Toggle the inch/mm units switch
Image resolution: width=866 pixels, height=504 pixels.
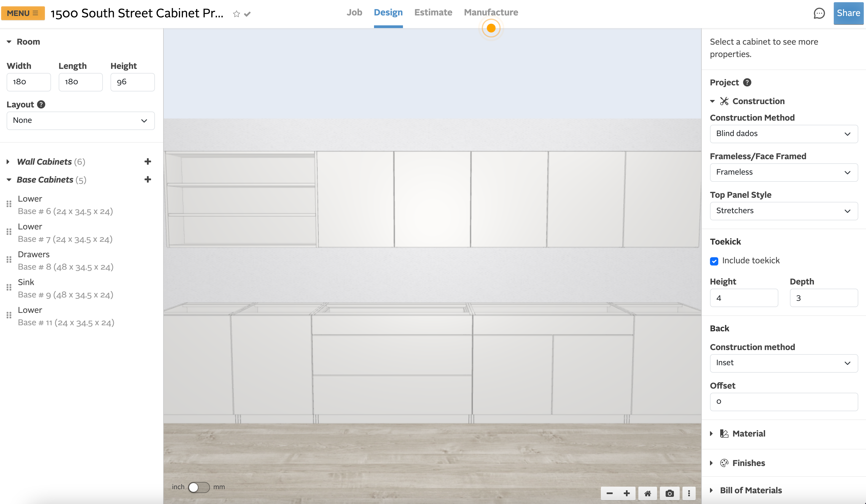199,487
